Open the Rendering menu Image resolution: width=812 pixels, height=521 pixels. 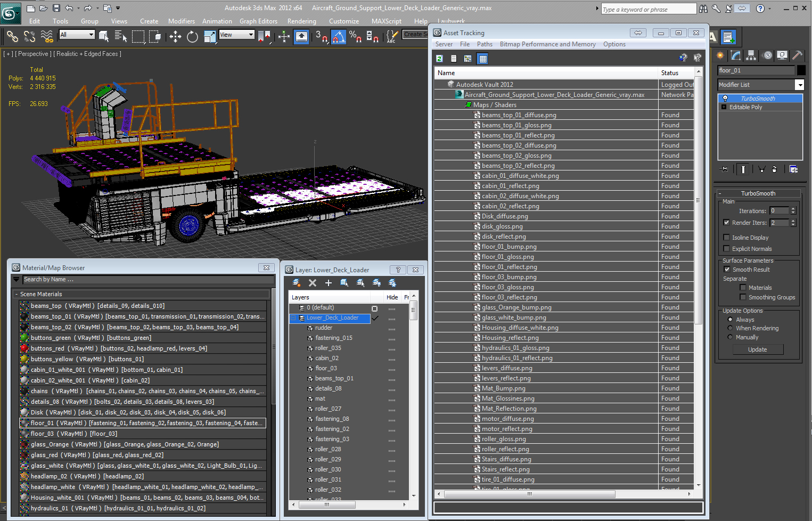pos(301,21)
